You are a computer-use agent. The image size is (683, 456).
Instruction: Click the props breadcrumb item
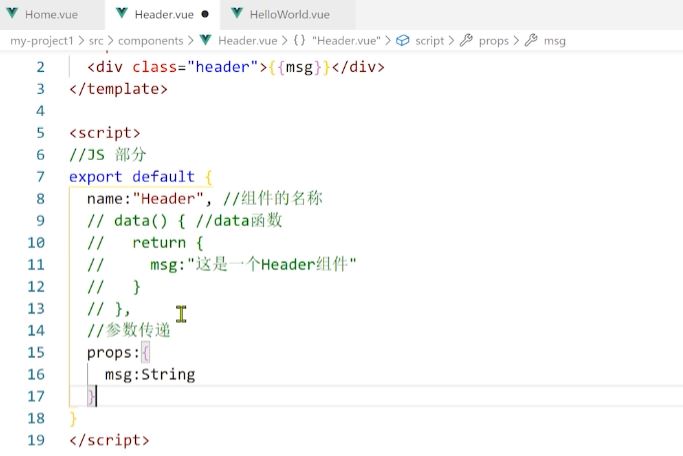[493, 41]
